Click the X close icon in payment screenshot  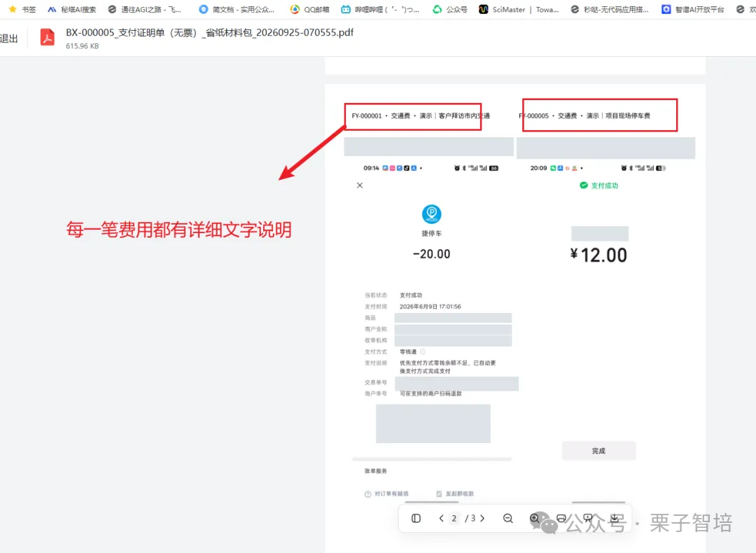pyautogui.click(x=360, y=185)
